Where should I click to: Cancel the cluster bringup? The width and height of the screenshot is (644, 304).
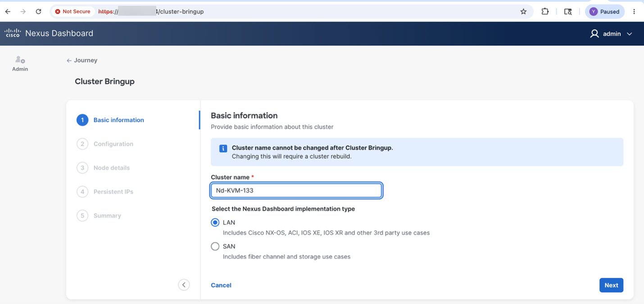221,285
